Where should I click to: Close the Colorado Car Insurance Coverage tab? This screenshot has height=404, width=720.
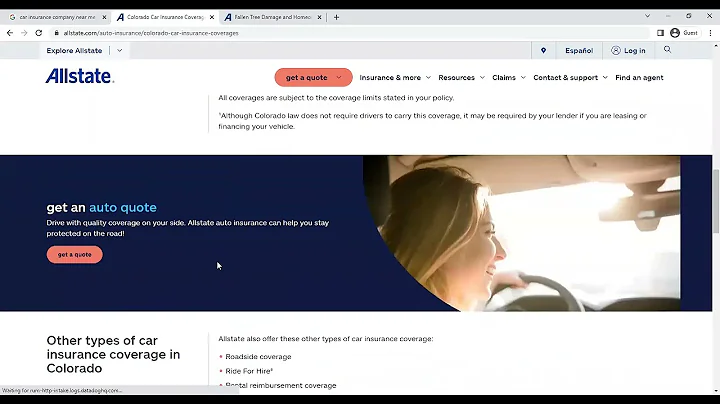click(x=212, y=17)
